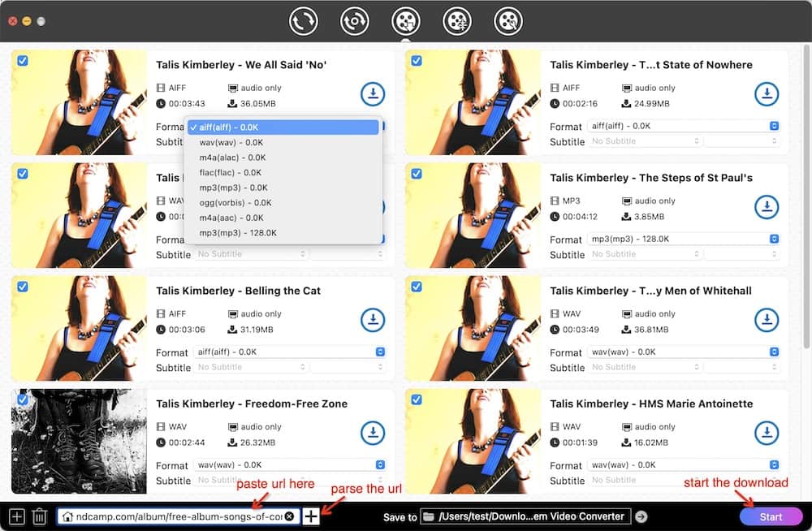Deselect 'The Steps of St Paul's' checkbox
Viewport: 812px width, 531px height.
click(x=417, y=174)
